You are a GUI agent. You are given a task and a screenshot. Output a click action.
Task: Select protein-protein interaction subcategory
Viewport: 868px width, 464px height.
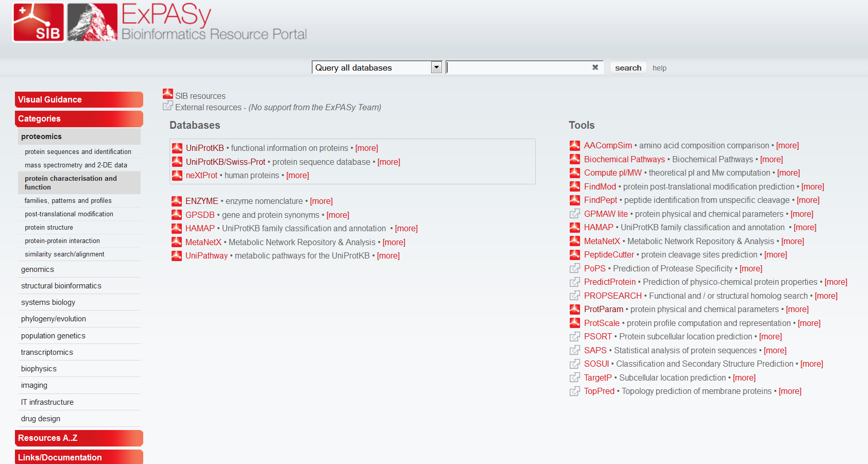click(x=79, y=240)
